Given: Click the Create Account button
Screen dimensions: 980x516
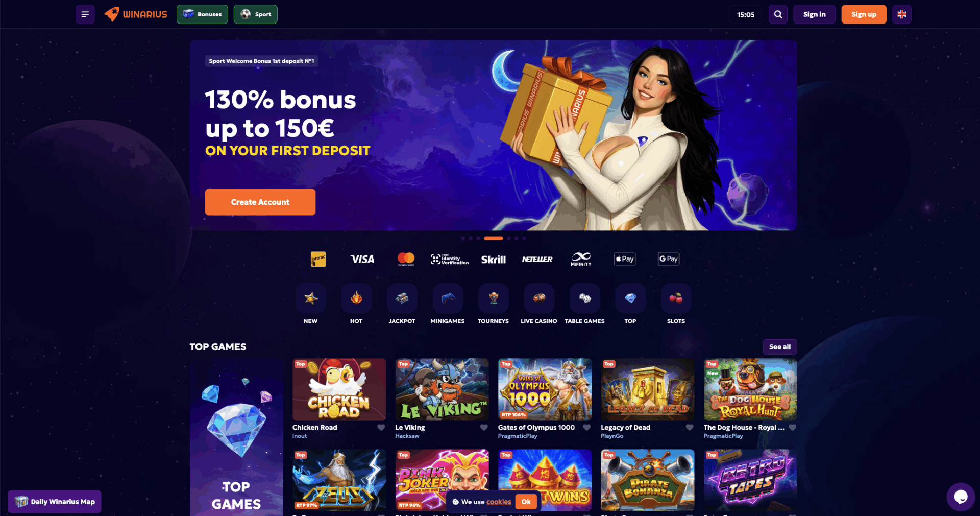Looking at the screenshot, I should coord(260,202).
